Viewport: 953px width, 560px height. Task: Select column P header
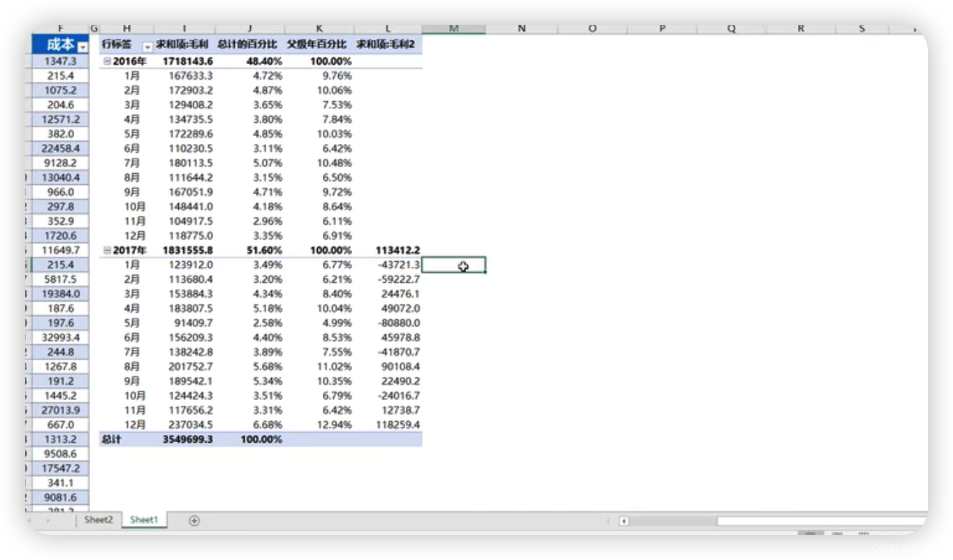pos(662,29)
